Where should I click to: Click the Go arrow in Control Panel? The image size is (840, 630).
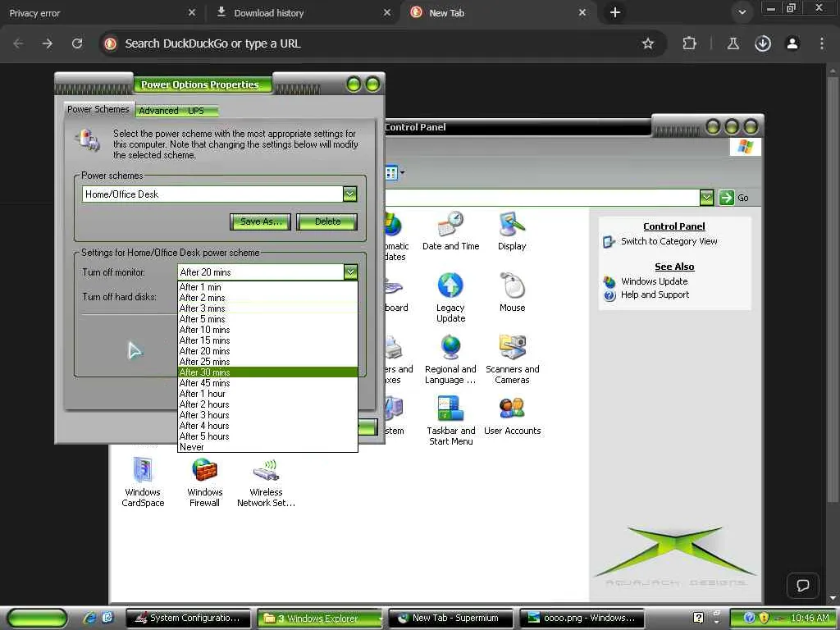point(727,198)
